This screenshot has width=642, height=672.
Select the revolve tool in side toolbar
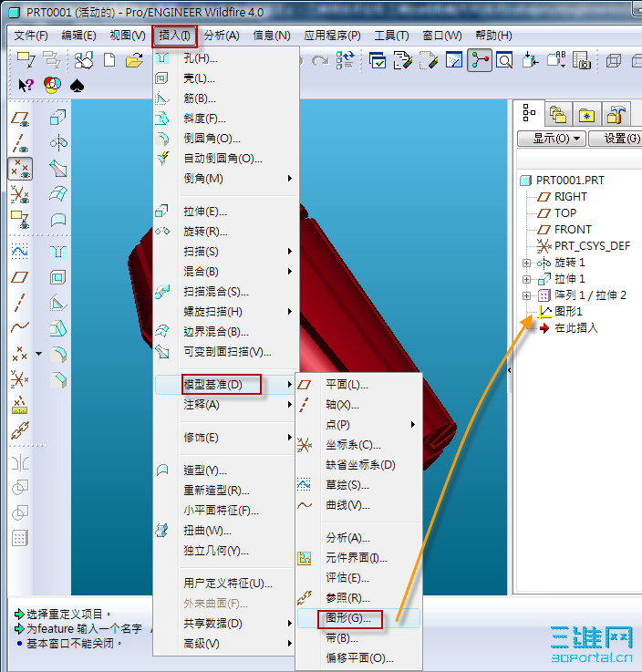click(x=58, y=143)
